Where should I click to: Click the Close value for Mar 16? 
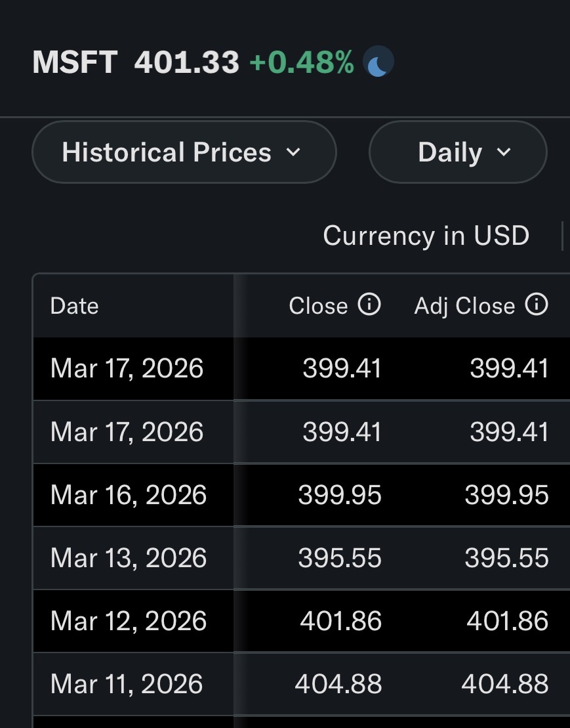pyautogui.click(x=340, y=495)
